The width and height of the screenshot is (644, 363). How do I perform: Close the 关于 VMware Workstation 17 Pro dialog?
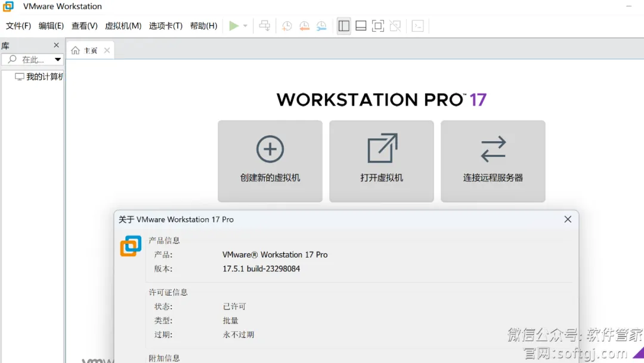coord(568,219)
